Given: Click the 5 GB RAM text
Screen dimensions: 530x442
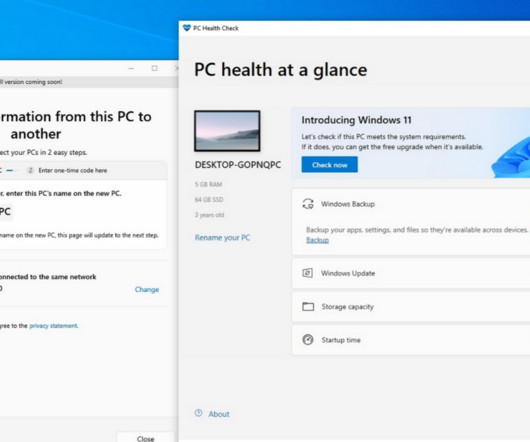Looking at the screenshot, I should click(208, 184).
